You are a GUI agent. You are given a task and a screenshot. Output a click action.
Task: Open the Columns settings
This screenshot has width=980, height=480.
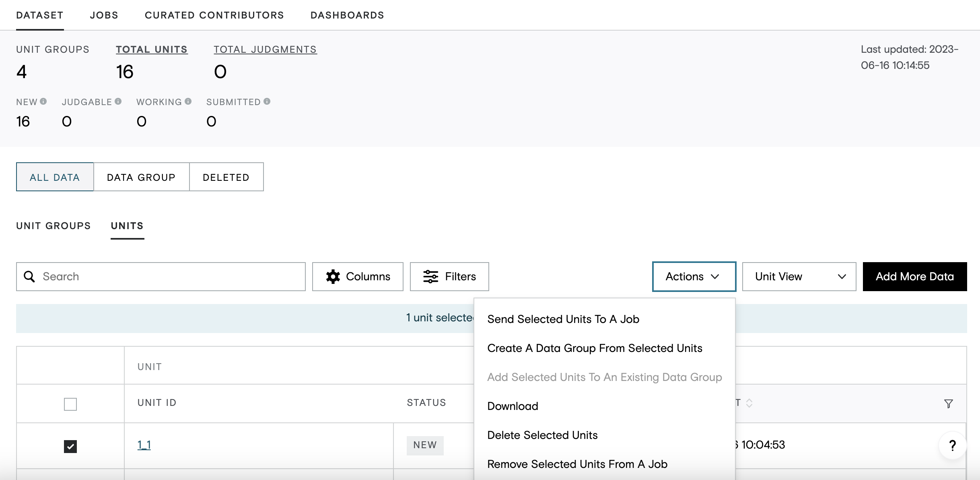[358, 277]
